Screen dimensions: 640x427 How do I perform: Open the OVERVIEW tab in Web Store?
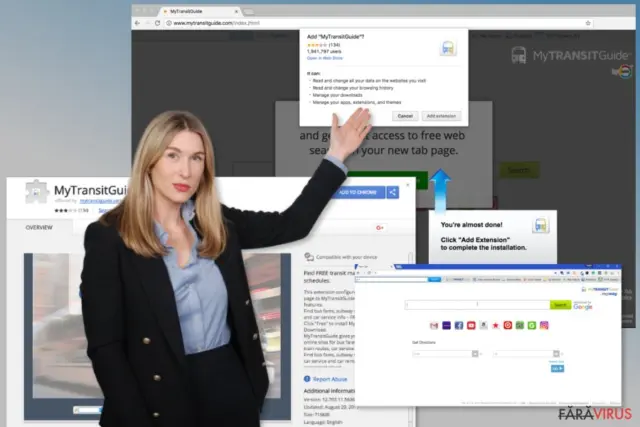point(39,227)
